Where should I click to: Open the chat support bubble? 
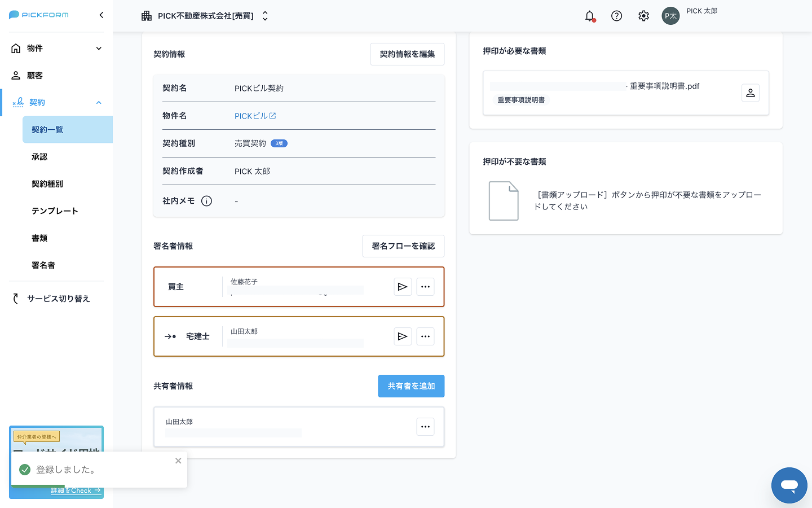pos(789,485)
